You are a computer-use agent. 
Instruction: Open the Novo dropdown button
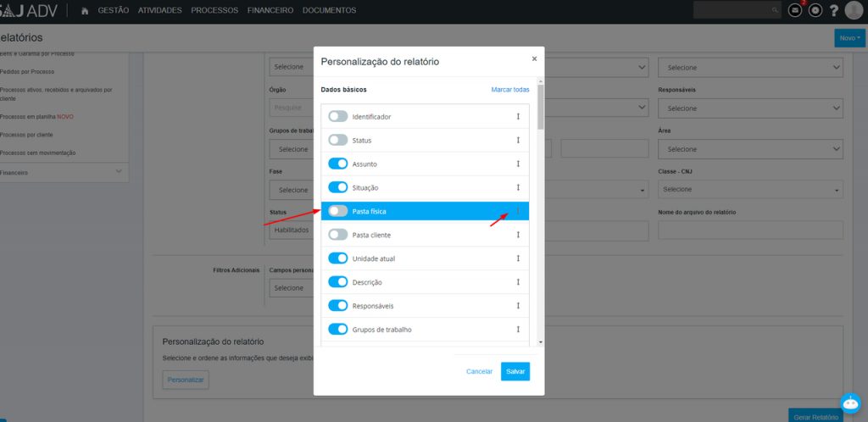coord(849,38)
